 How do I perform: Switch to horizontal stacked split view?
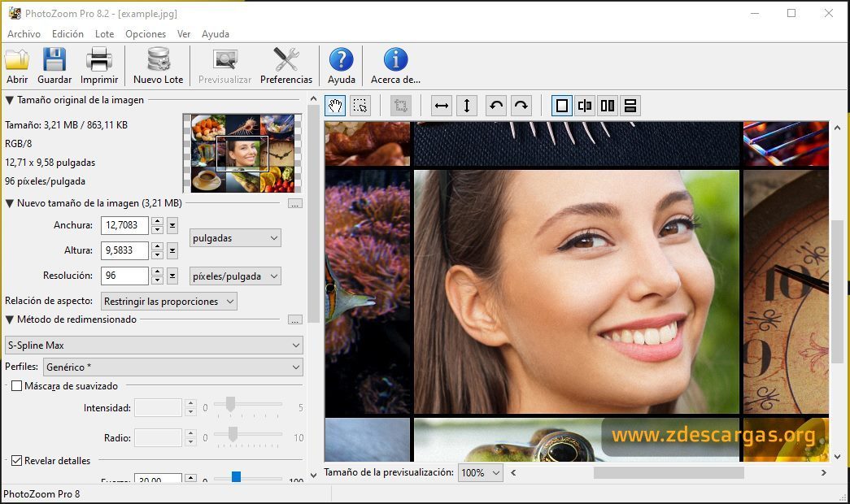630,105
